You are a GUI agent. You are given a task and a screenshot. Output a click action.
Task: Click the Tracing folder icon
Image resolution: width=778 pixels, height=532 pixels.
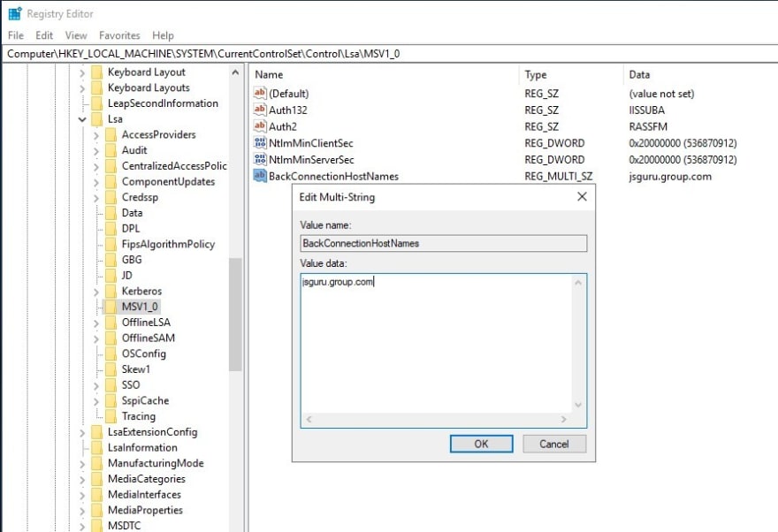click(x=111, y=416)
